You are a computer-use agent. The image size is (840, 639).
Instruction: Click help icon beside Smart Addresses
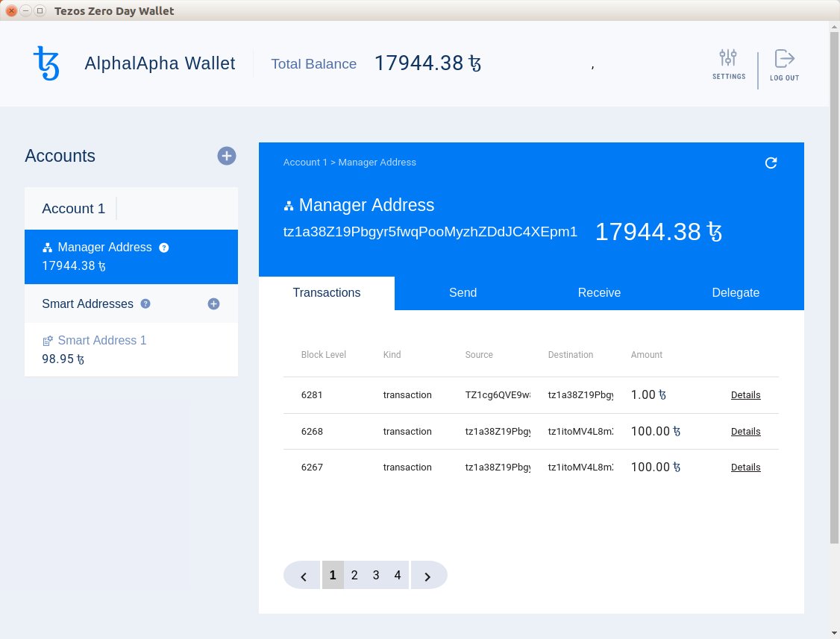[145, 303]
